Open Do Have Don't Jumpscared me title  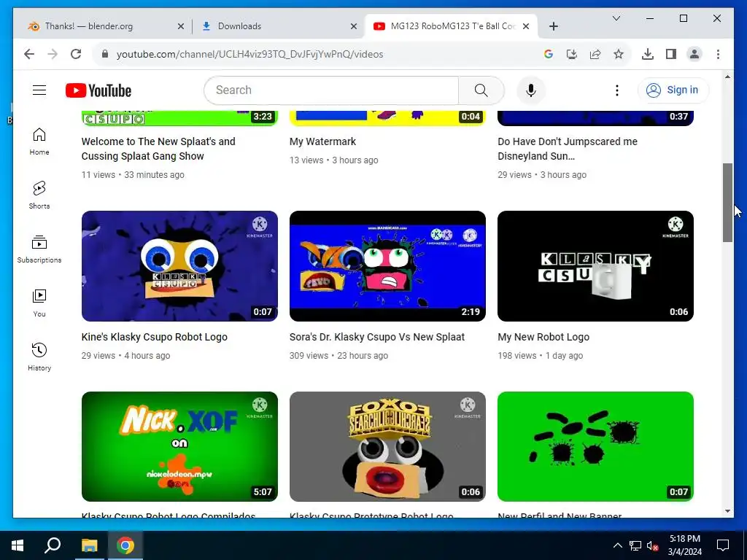[x=568, y=149]
